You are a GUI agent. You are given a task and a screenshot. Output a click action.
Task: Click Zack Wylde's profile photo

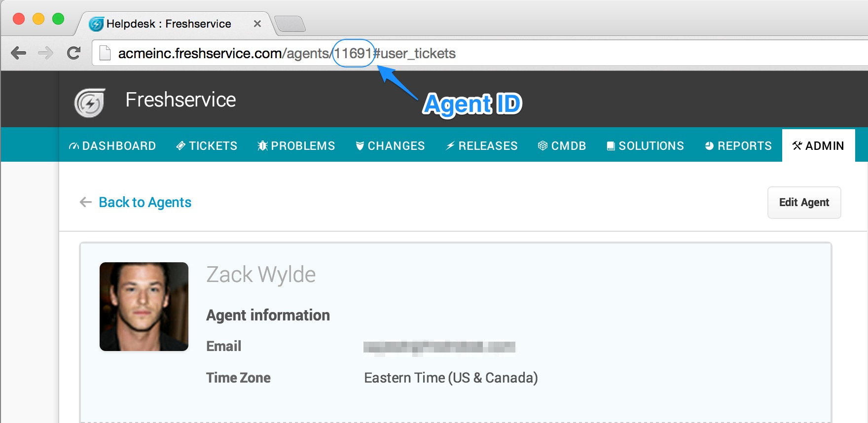[x=144, y=307]
